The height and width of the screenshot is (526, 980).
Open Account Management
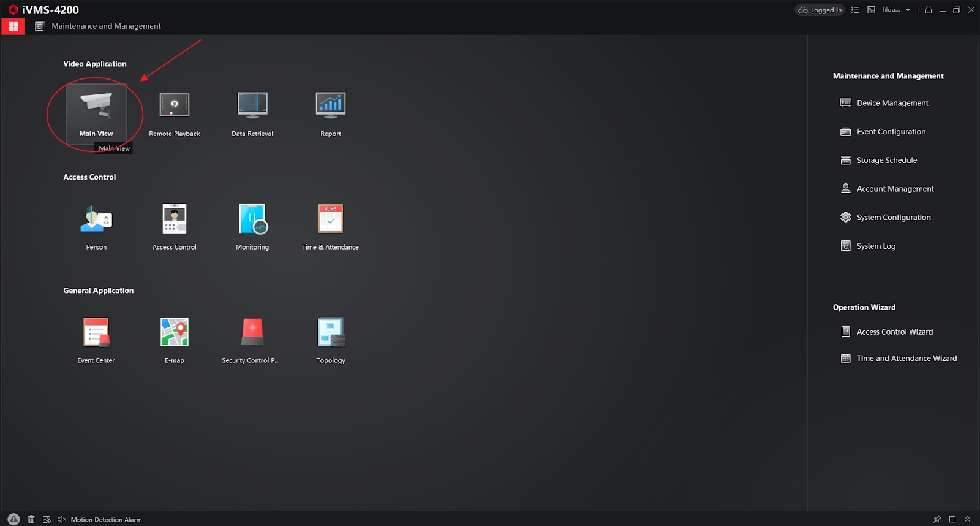tap(888, 189)
